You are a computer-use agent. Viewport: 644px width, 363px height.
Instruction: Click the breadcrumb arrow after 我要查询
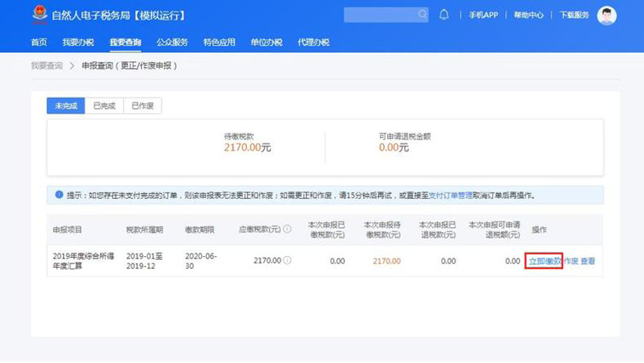(72, 66)
